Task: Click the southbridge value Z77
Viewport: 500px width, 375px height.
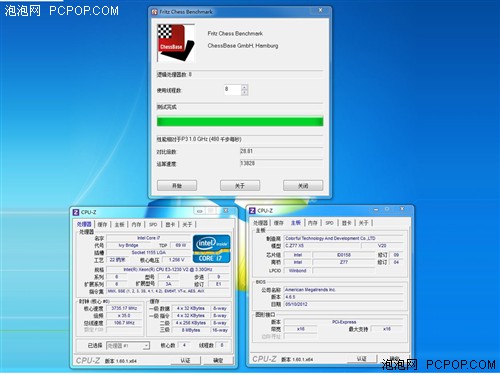Action: pos(344,262)
